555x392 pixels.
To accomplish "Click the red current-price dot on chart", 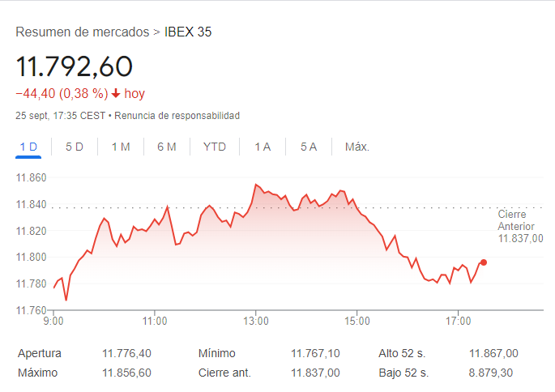I will coord(484,262).
